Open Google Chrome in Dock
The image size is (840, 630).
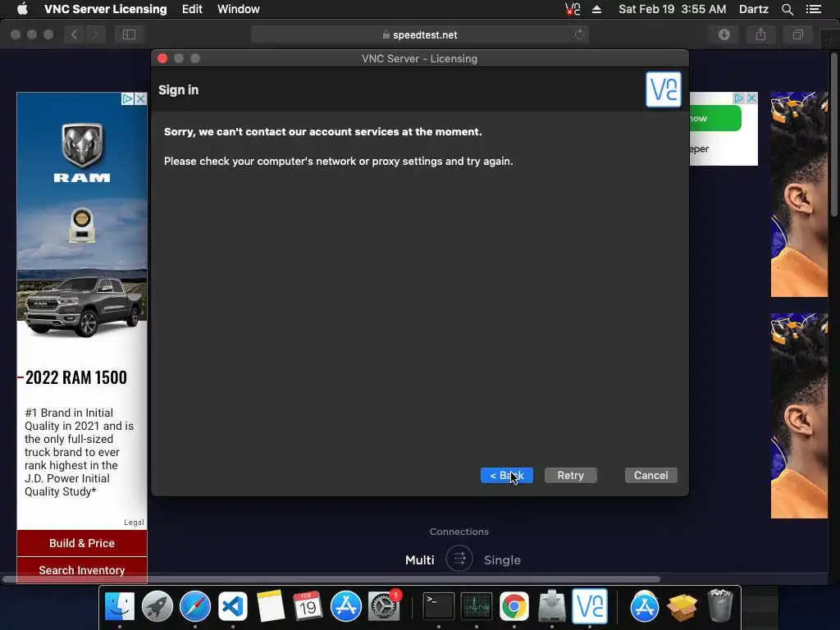coord(514,606)
